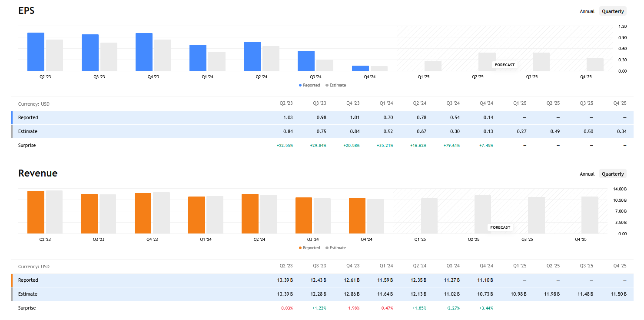The width and height of the screenshot is (644, 320).
Task: Click the 11.10 B reported revenue value
Action: (486, 280)
